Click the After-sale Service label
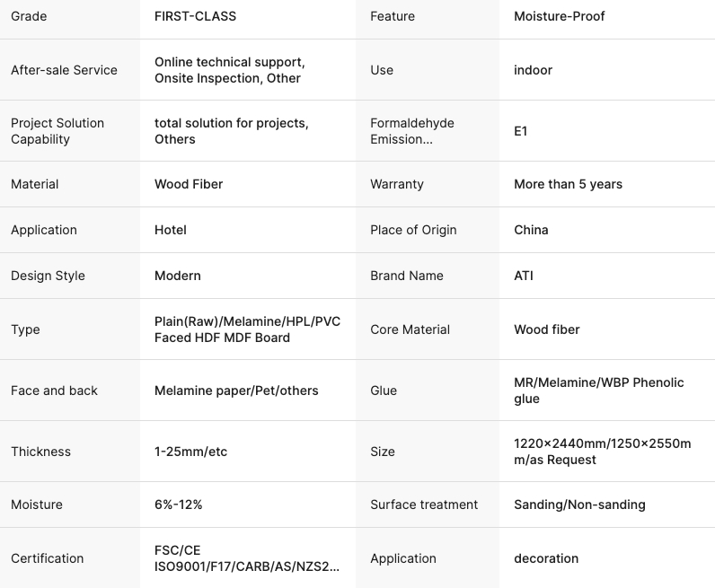 (x=64, y=70)
